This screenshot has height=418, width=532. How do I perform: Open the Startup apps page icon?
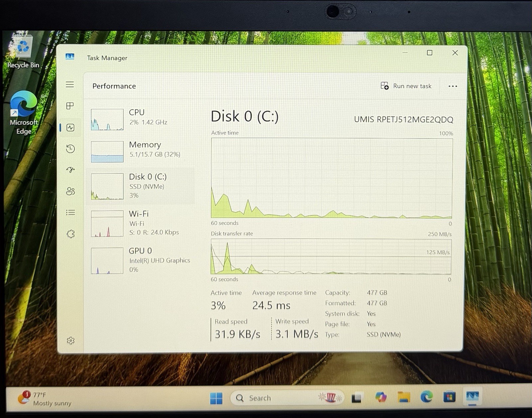tap(70, 170)
